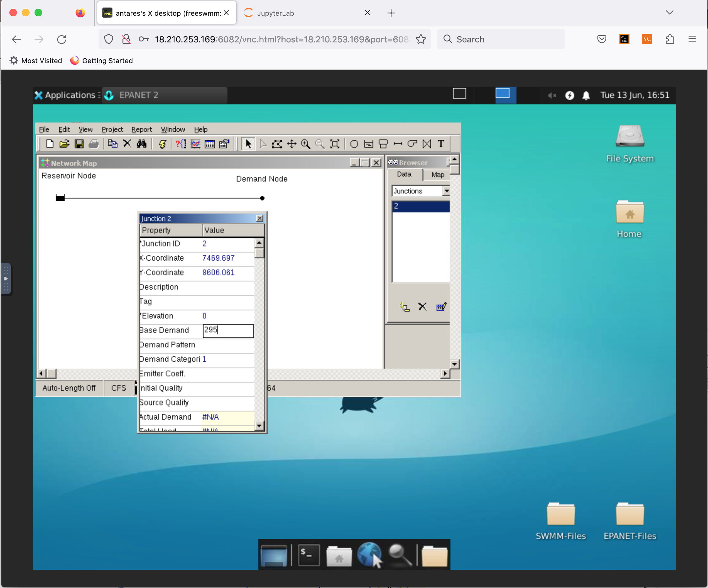
Task: Click the demand node on the map
Action: tap(262, 198)
